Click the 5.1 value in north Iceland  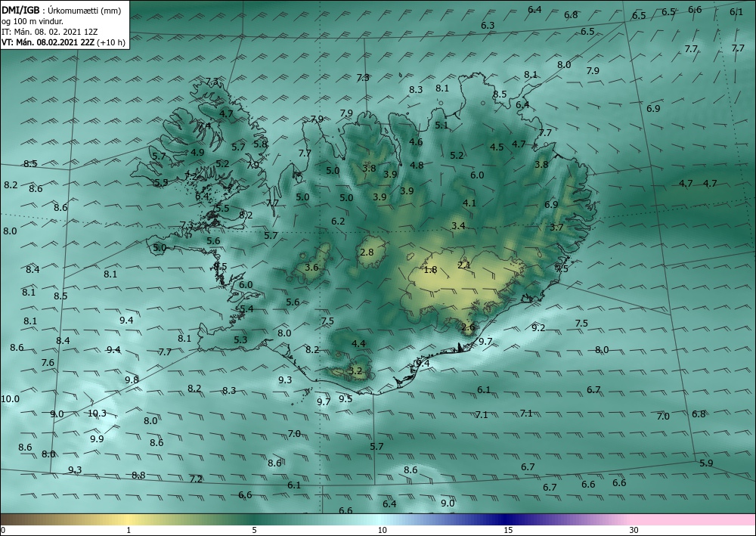[442, 125]
